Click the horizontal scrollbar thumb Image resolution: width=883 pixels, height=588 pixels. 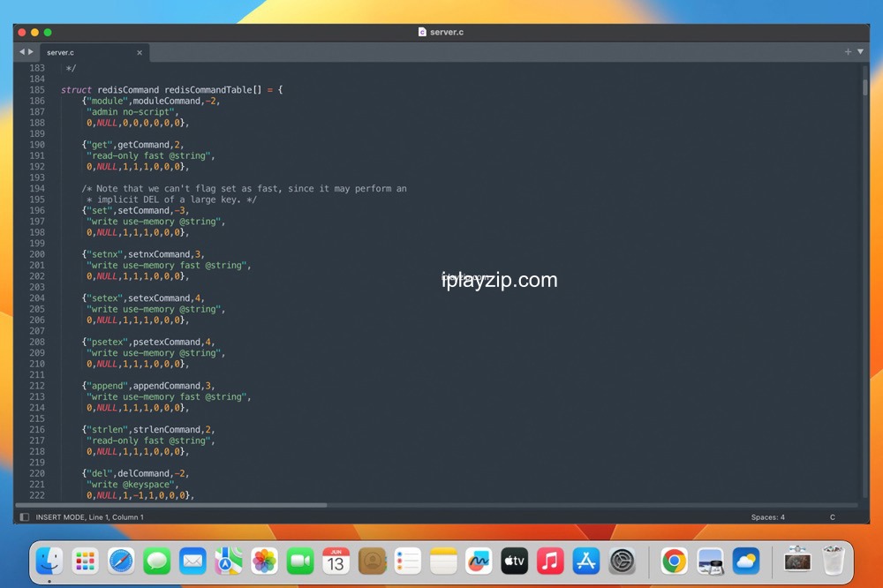click(x=171, y=505)
